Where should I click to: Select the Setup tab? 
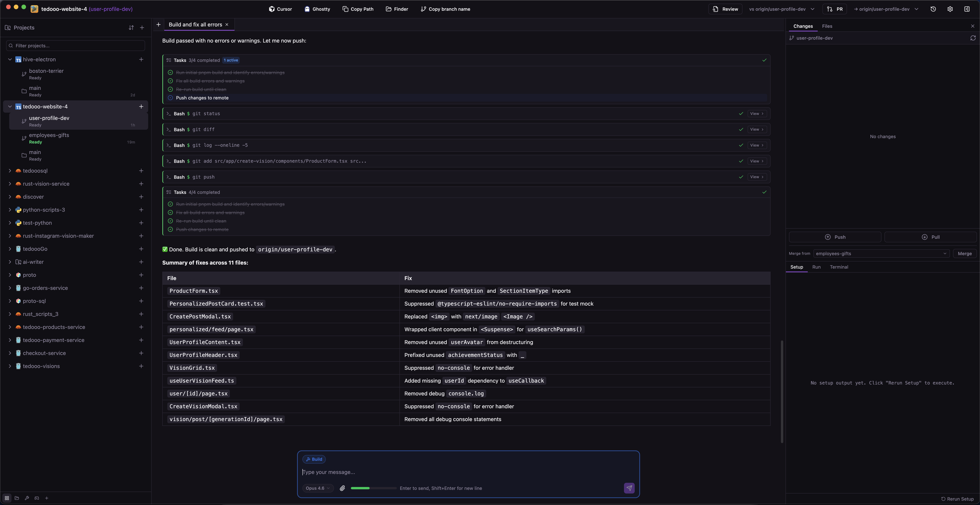click(x=796, y=267)
